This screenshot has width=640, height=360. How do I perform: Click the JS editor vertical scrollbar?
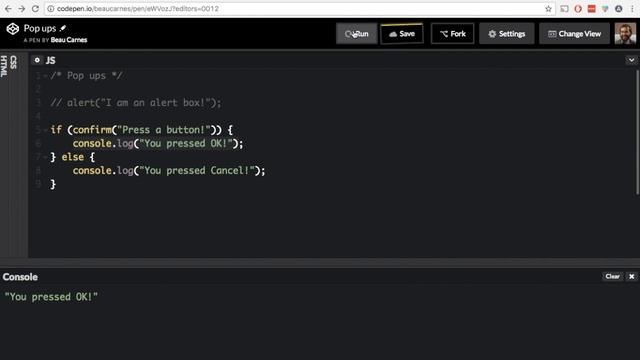637,132
